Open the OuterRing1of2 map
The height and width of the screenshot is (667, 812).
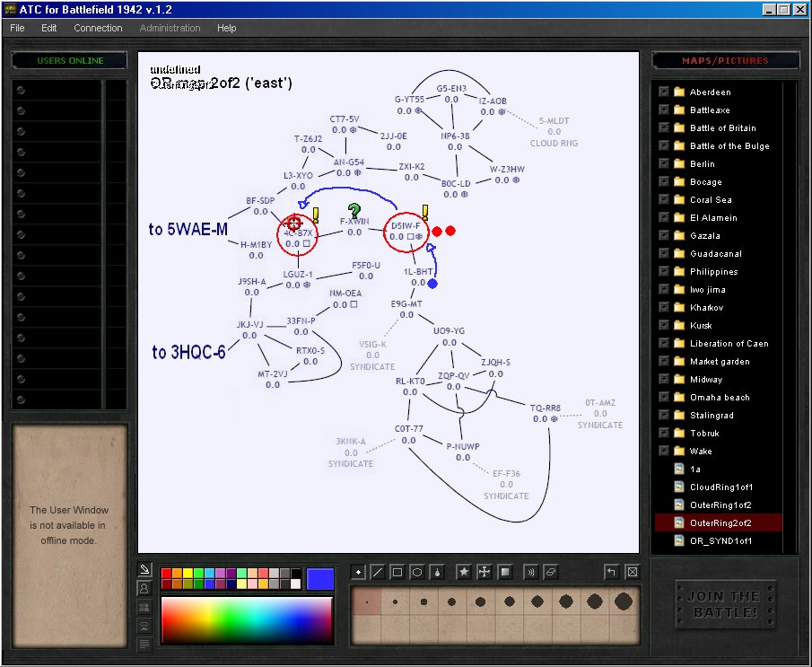[x=720, y=505]
